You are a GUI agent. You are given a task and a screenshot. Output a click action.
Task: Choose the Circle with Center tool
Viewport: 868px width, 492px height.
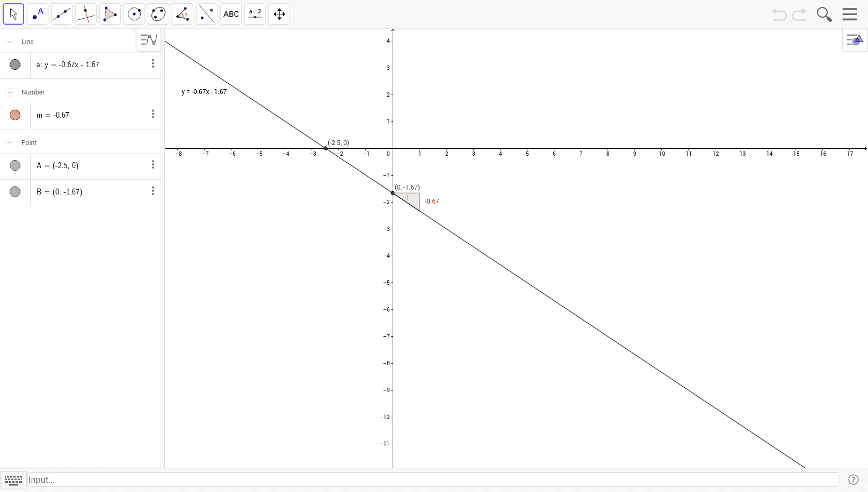[134, 14]
